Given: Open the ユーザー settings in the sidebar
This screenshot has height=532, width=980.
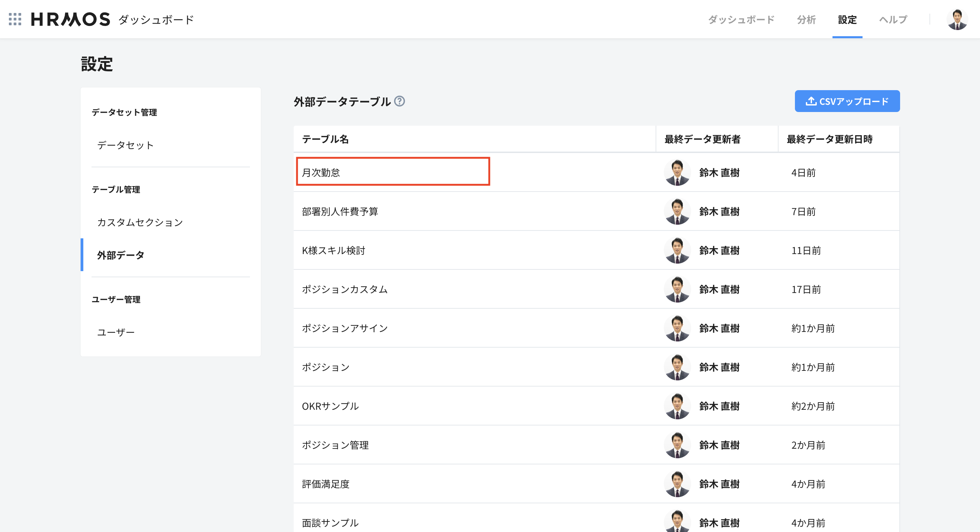Looking at the screenshot, I should [x=116, y=332].
